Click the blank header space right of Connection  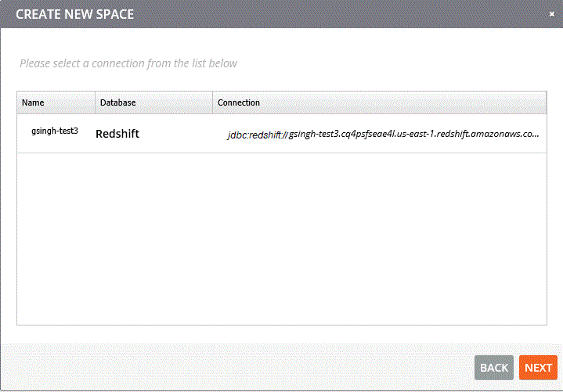407,102
